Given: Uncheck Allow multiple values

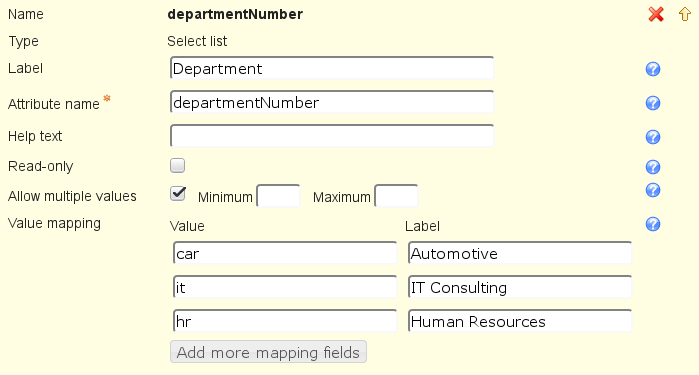Looking at the screenshot, I should coord(178,194).
